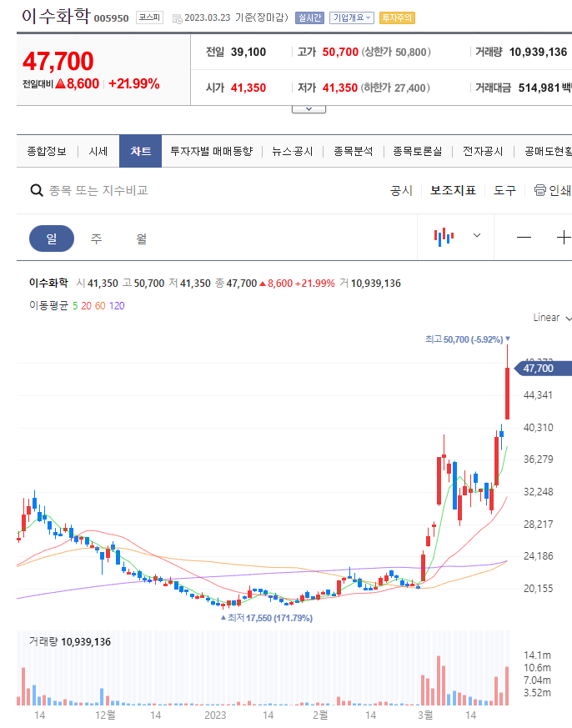572x728 pixels.
Task: Click the 47,700 current price tag on axis
Action: point(543,369)
